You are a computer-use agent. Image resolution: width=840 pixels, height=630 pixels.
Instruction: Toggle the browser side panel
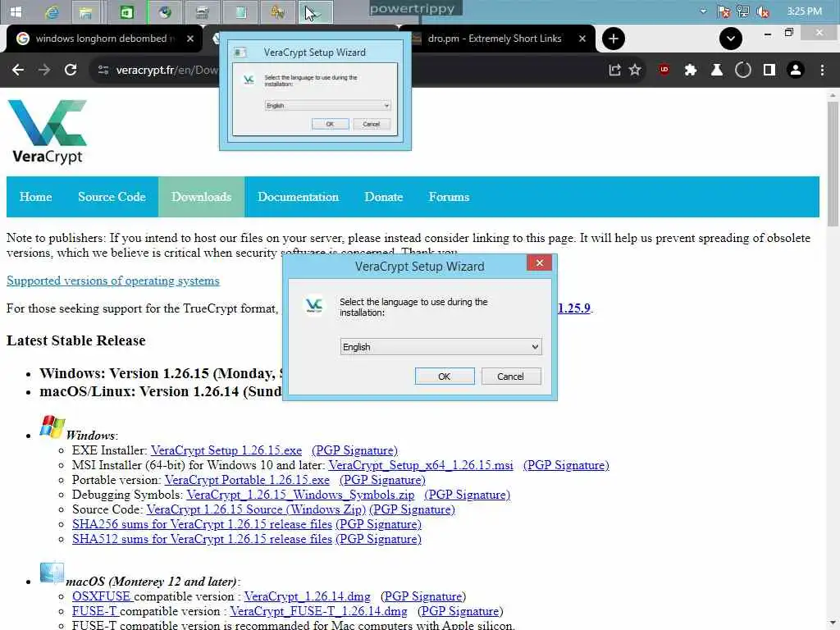point(769,70)
